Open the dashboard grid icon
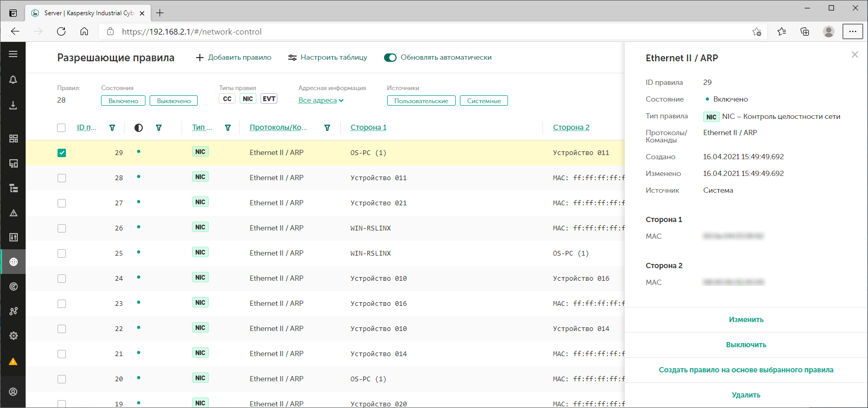 pyautogui.click(x=14, y=138)
